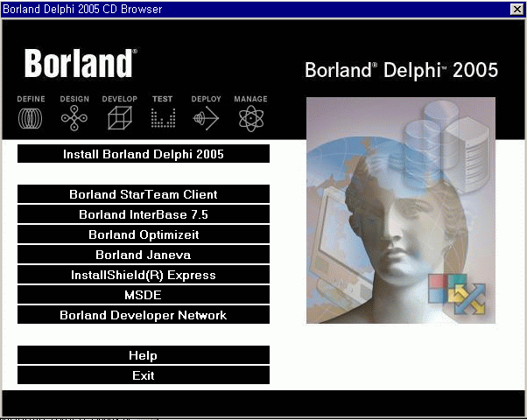Select the MSDE install option
The height and width of the screenshot is (420, 527).
144,295
